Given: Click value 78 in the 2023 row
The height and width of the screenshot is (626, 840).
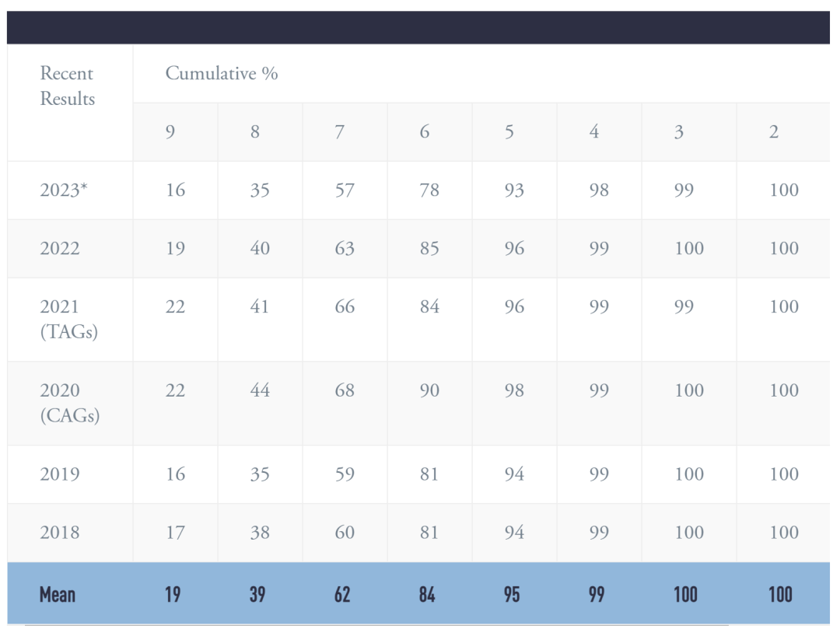Looking at the screenshot, I should (x=429, y=190).
